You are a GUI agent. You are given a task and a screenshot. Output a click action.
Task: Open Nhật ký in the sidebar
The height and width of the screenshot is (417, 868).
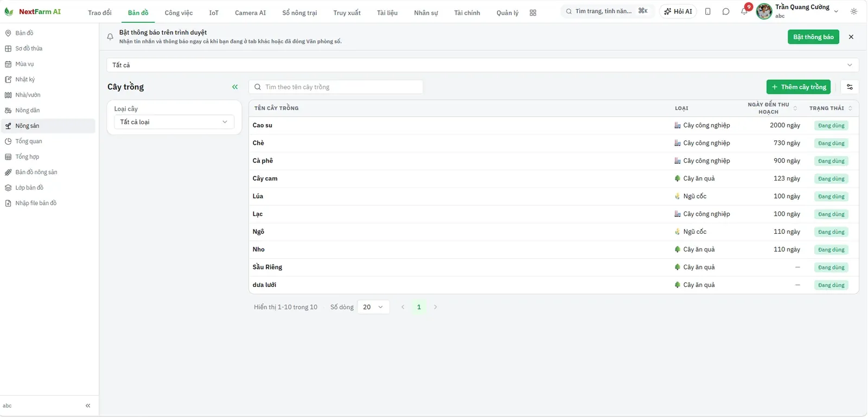(48, 80)
